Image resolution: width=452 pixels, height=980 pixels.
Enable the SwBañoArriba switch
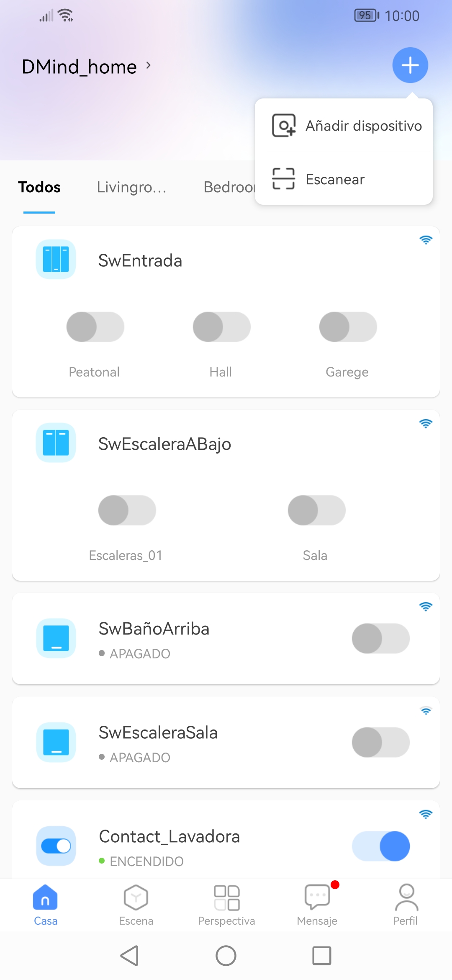click(380, 638)
